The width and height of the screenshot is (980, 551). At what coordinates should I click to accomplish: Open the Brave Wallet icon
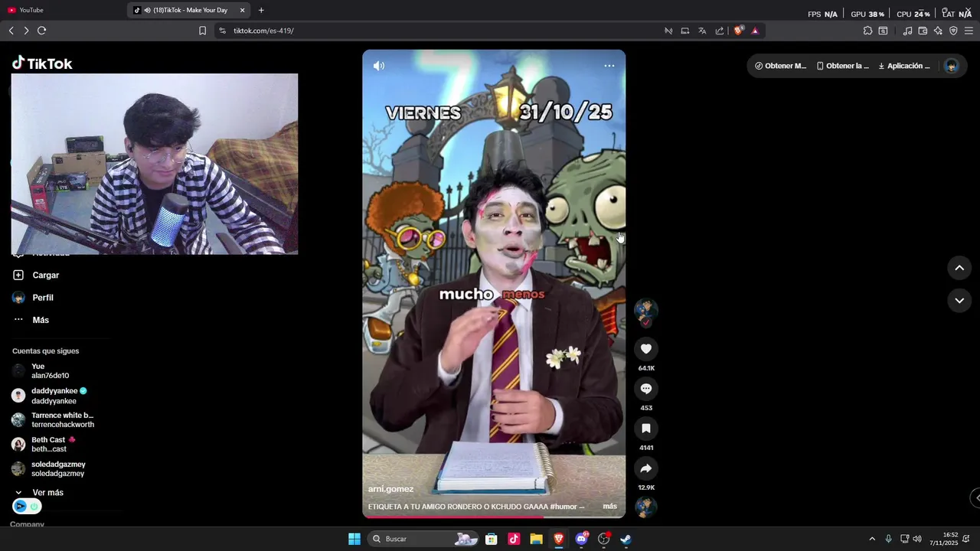coord(923,31)
